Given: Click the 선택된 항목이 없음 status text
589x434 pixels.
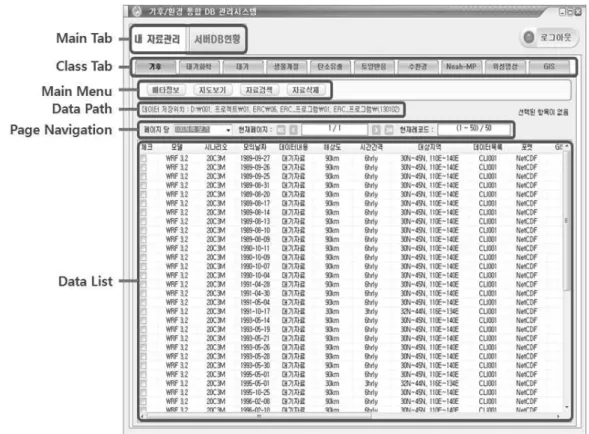Looking at the screenshot, I should click(x=543, y=112).
